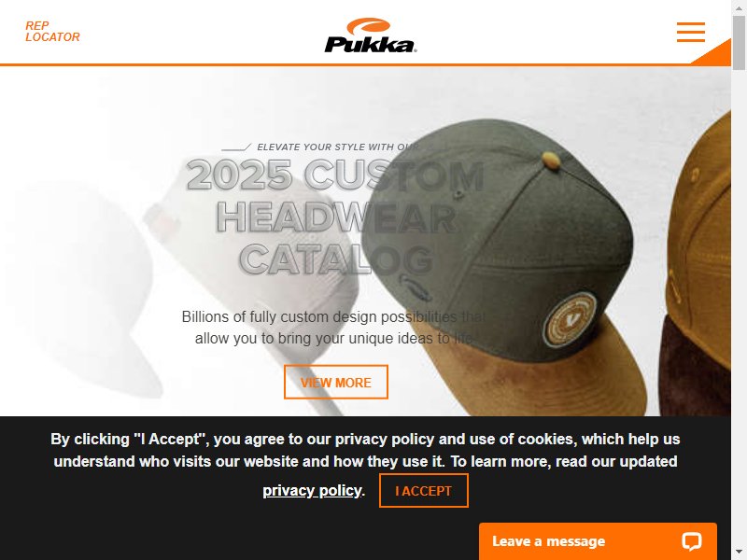The width and height of the screenshot is (747, 560).
Task: Open the privacy policy link
Action: [313, 491]
